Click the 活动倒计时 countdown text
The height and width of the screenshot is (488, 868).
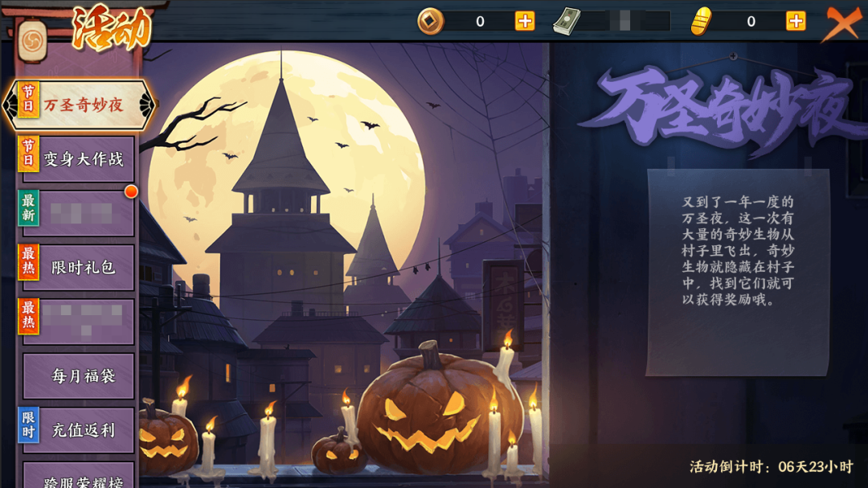771,467
